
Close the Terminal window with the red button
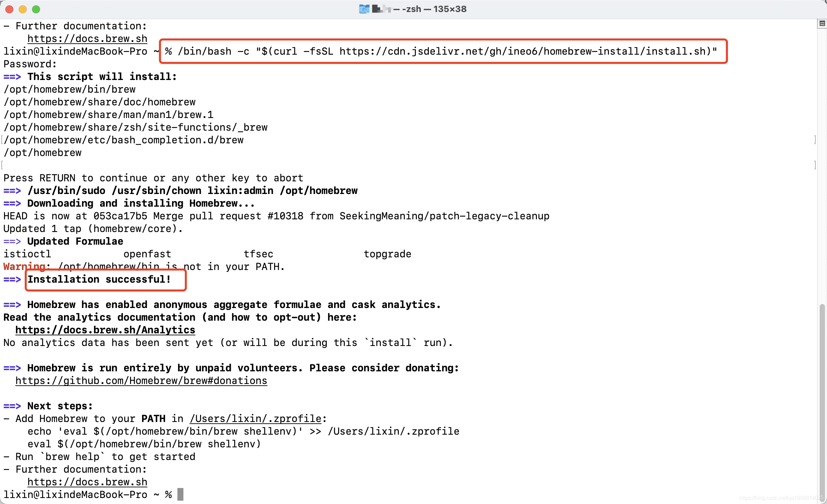(x=9, y=9)
